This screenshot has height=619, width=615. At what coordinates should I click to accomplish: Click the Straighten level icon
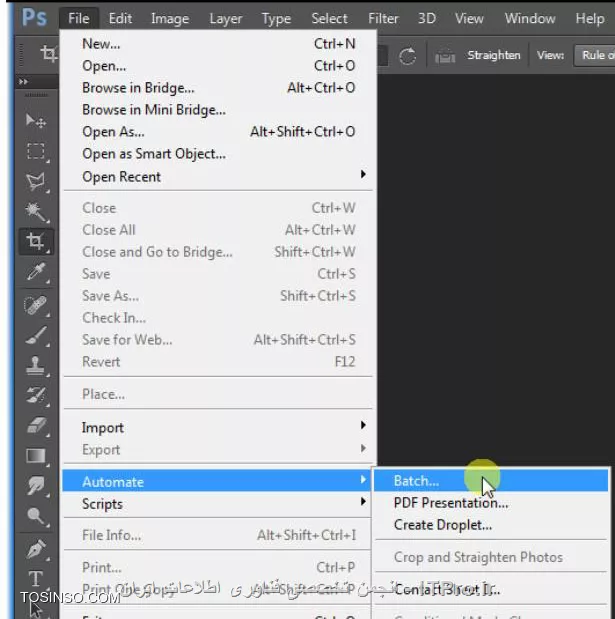click(445, 56)
